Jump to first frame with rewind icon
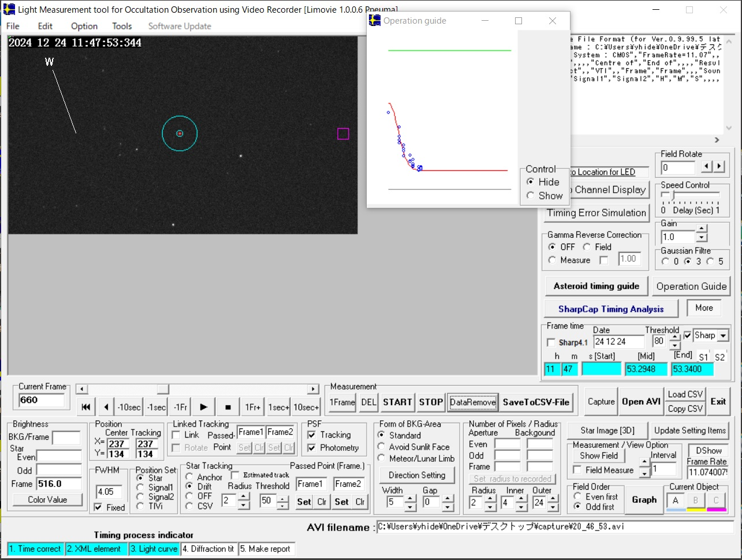This screenshot has height=560, width=742. pos(86,407)
